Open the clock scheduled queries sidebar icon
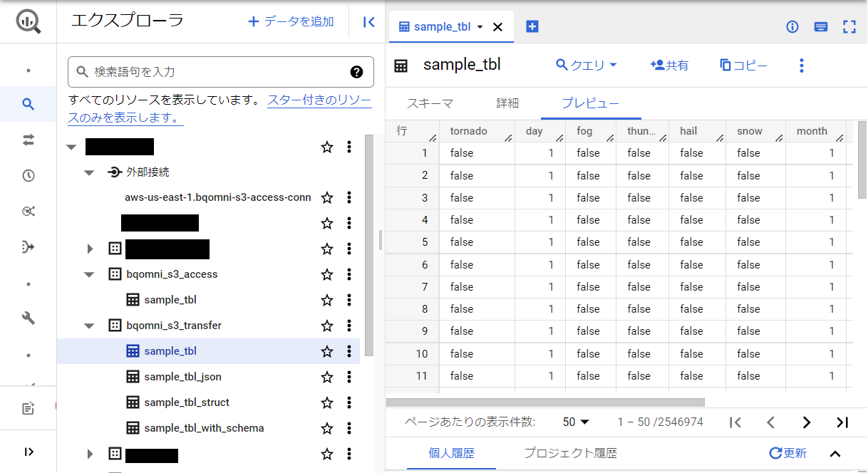Screen dimensions: 868x473 pyautogui.click(x=29, y=176)
